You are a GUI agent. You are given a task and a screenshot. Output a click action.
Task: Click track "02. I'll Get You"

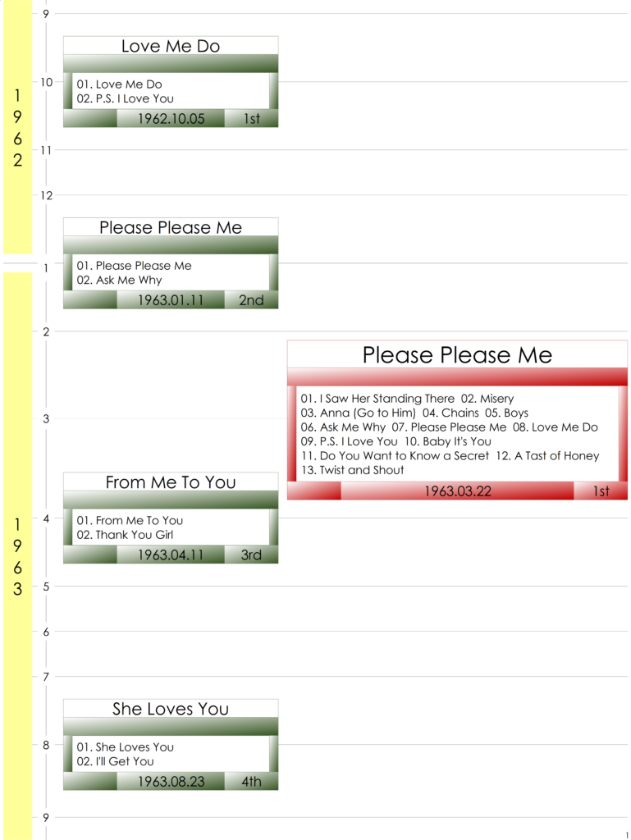[116, 762]
